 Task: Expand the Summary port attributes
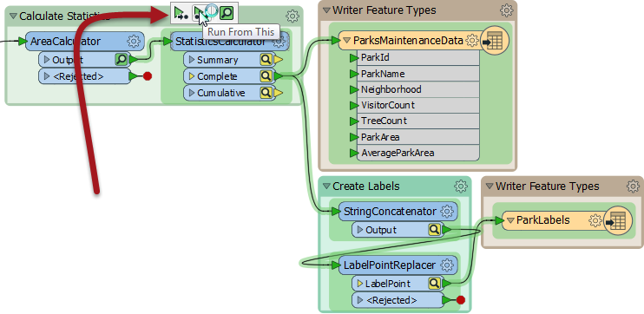[192, 60]
